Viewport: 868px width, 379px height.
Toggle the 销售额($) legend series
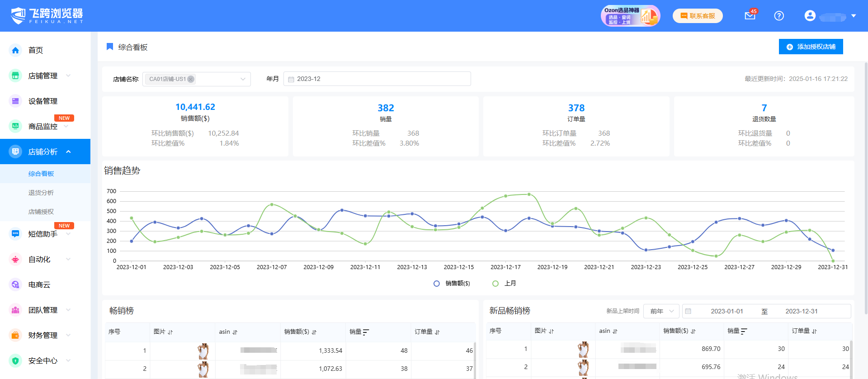452,284
